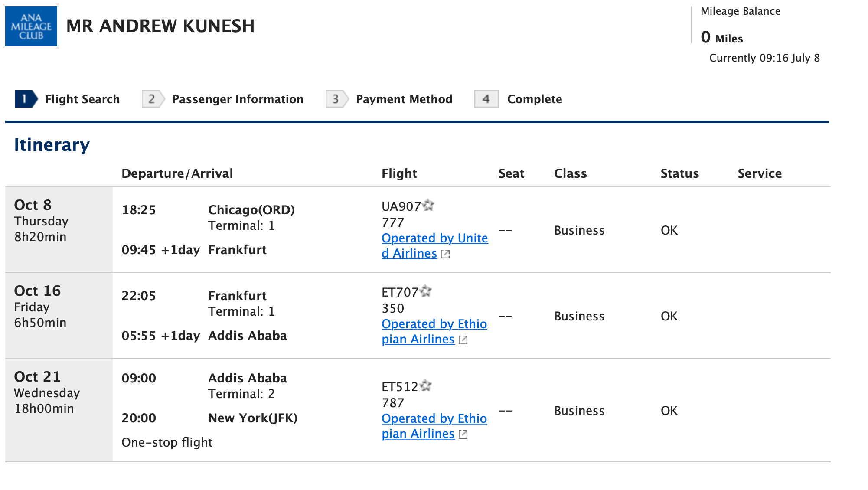868x490 pixels.
Task: Select the Passenger Information step
Action: pyautogui.click(x=237, y=99)
